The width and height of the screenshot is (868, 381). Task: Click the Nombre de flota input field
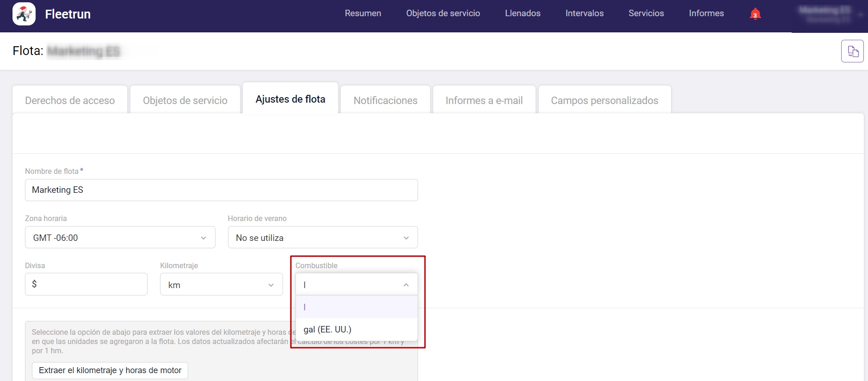coord(221,190)
